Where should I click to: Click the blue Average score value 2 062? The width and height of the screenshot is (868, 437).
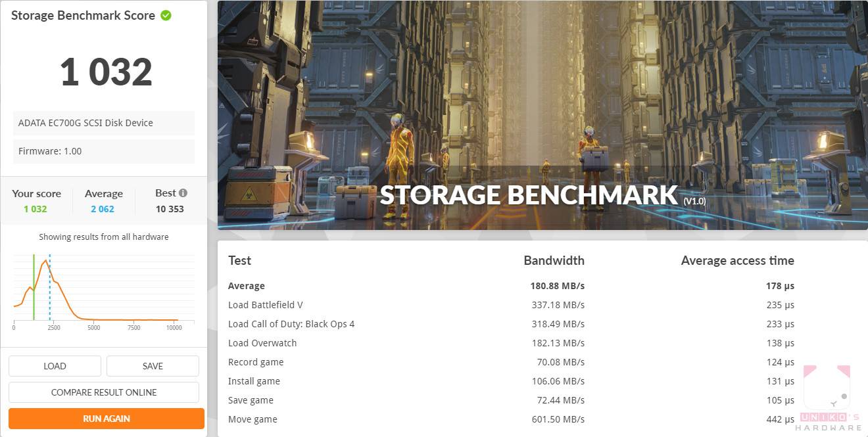(x=102, y=209)
